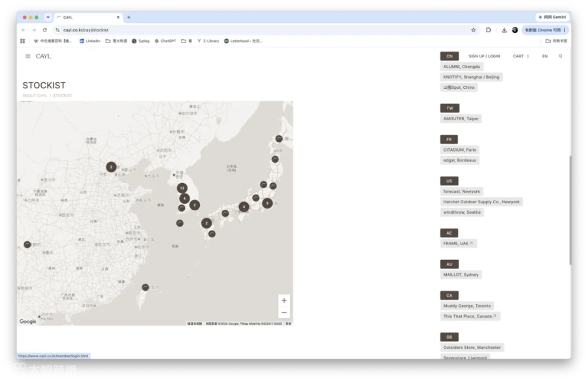Select windthrow, Seattle stockist
This screenshot has height=381, width=588.
[x=462, y=212]
